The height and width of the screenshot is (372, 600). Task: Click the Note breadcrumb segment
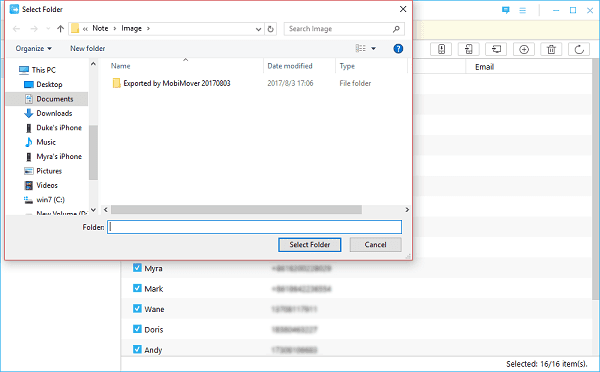(100, 28)
